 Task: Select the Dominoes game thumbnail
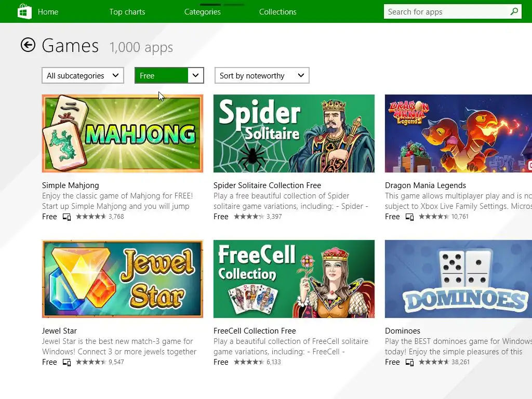[x=458, y=279]
